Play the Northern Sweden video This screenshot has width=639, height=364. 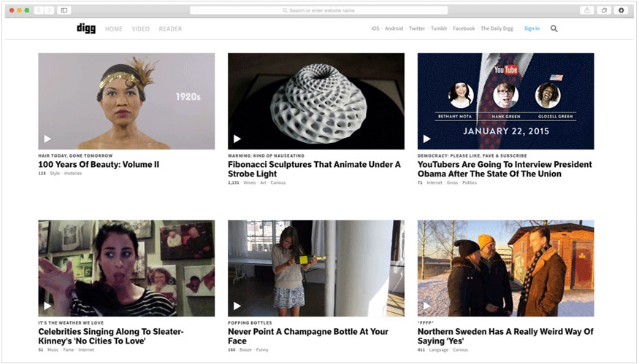426,306
